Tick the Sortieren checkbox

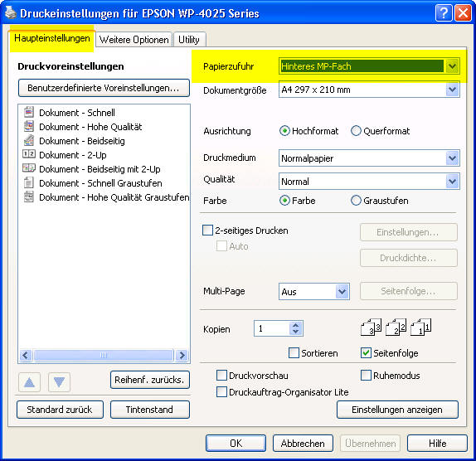click(294, 353)
